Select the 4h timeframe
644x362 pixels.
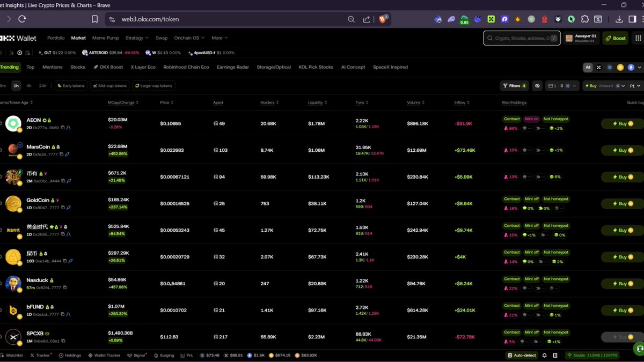pos(29,86)
